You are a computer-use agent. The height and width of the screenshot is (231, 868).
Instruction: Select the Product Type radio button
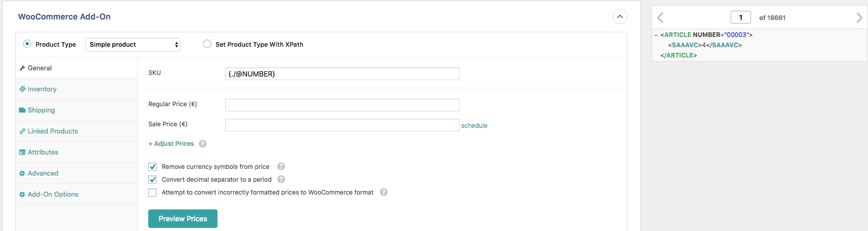click(27, 44)
